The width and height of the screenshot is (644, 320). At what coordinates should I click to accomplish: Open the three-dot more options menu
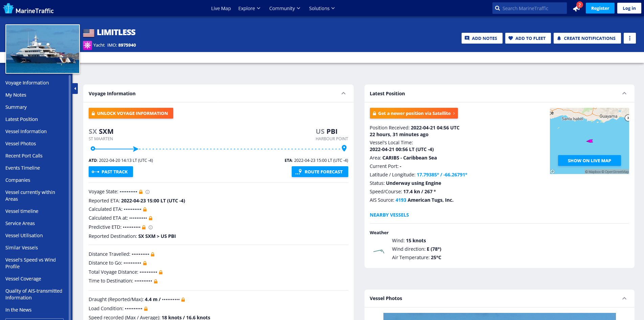[630, 38]
